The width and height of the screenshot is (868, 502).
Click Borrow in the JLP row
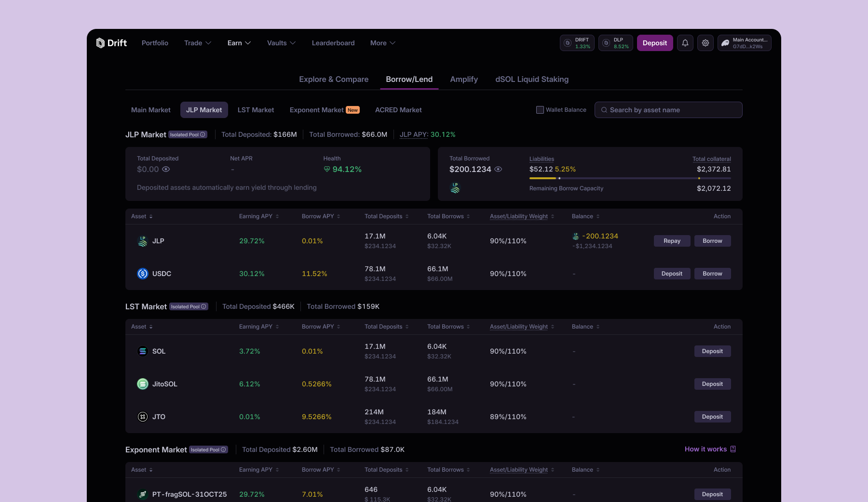[713, 241]
